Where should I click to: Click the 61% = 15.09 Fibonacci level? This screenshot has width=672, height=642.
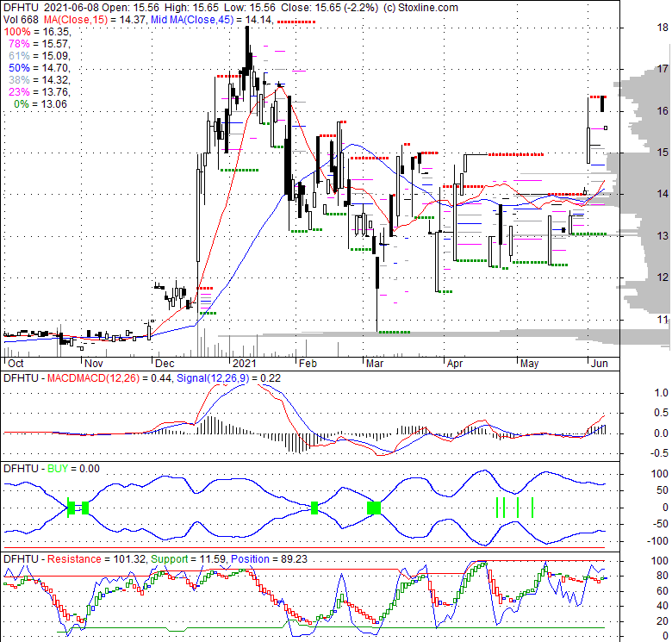pyautogui.click(x=39, y=56)
